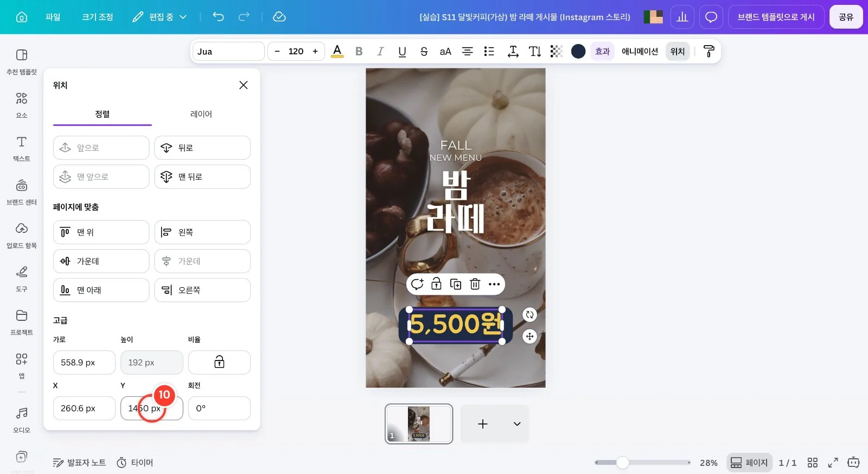Undo the last action
This screenshot has height=474, width=868.
click(x=218, y=17)
